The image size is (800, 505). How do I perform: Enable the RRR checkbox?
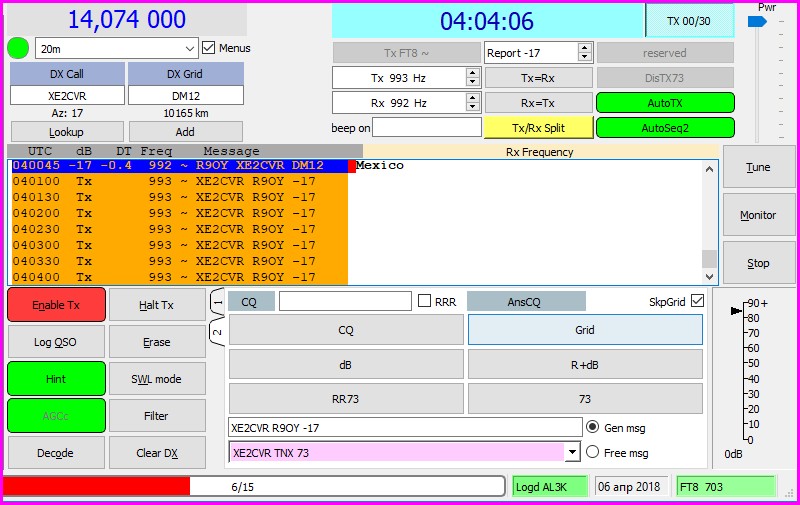[x=425, y=301]
